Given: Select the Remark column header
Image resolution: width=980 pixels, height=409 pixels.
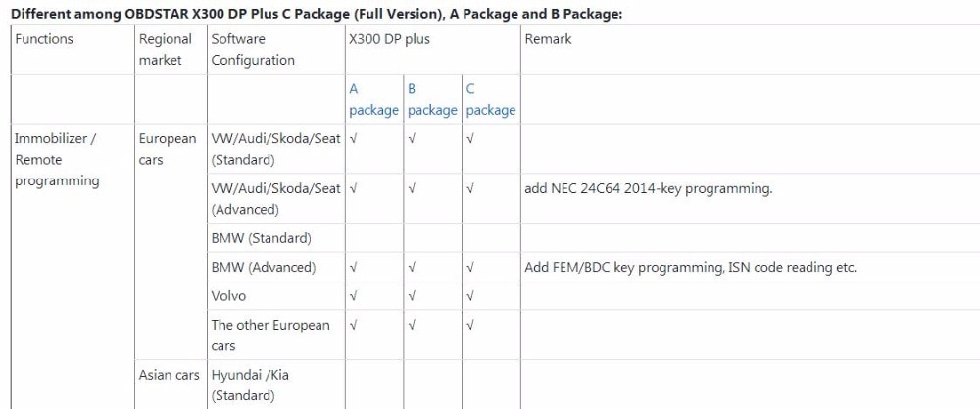Looking at the screenshot, I should (548, 39).
